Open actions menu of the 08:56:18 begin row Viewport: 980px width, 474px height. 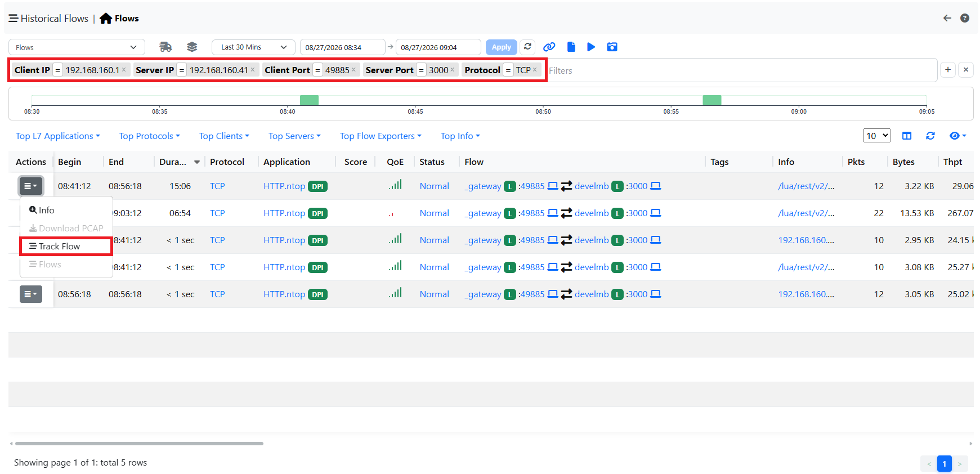pos(31,294)
